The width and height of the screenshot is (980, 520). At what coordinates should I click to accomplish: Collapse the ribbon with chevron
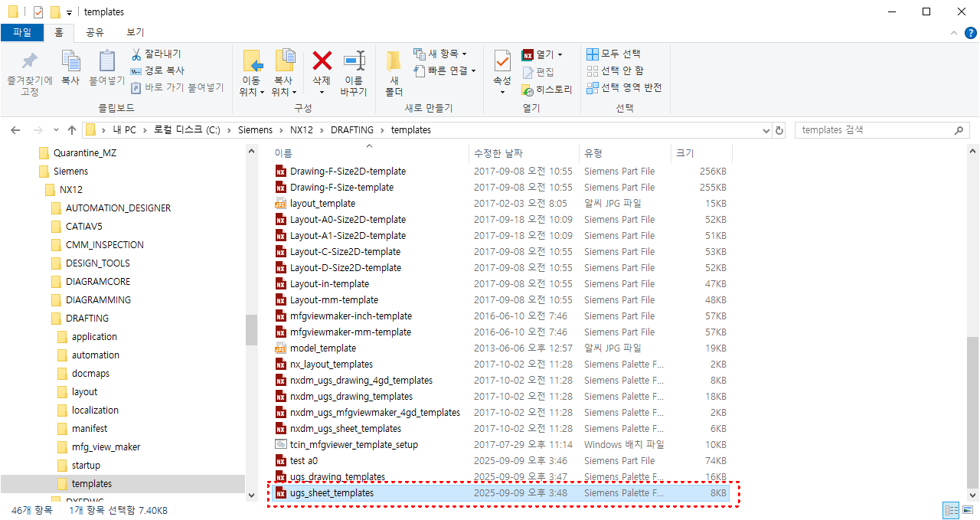[953, 33]
